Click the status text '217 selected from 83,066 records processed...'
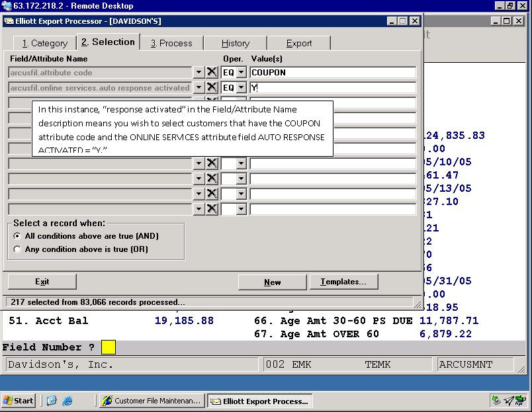 tap(98, 302)
